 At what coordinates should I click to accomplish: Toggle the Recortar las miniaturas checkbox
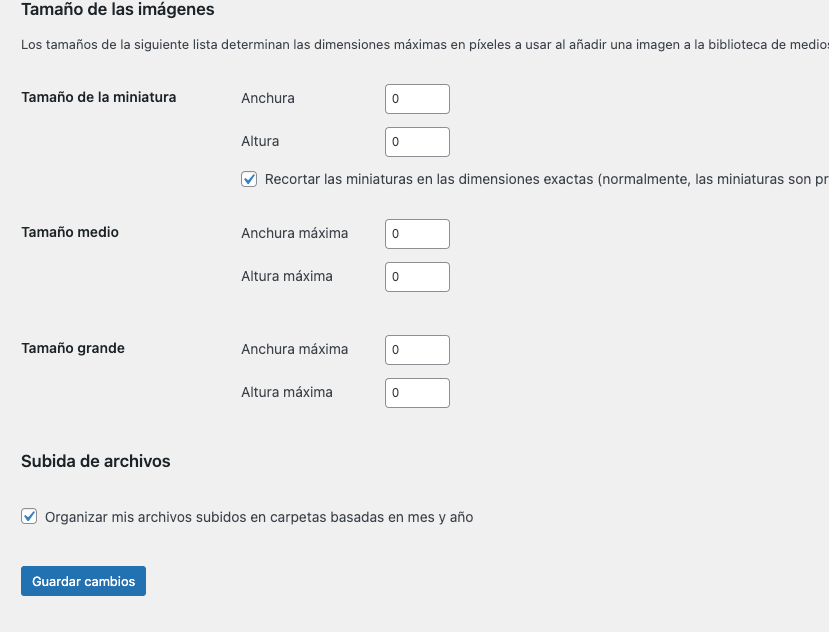(249, 179)
